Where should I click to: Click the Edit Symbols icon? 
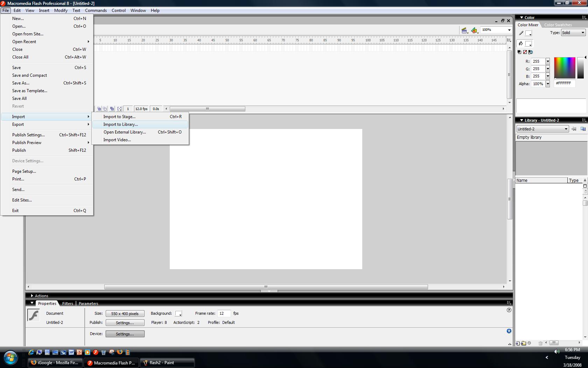474,30
